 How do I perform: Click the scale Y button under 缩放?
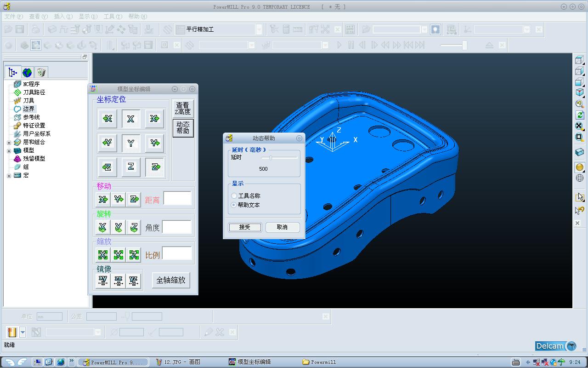coord(119,254)
